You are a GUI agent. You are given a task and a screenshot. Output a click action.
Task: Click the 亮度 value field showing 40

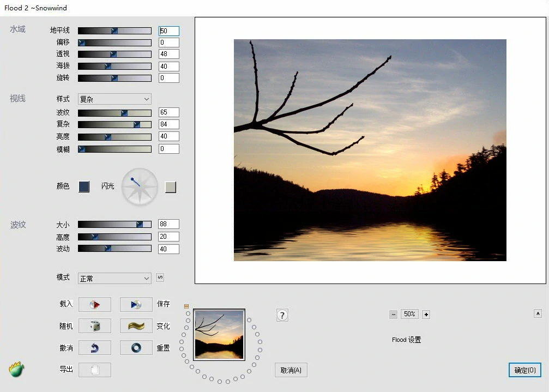point(169,136)
